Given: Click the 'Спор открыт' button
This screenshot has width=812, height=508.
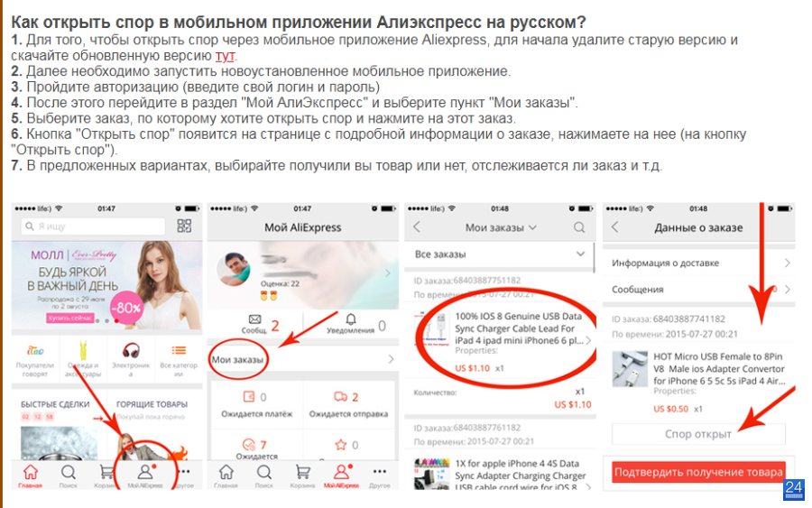Looking at the screenshot, I should click(x=698, y=434).
